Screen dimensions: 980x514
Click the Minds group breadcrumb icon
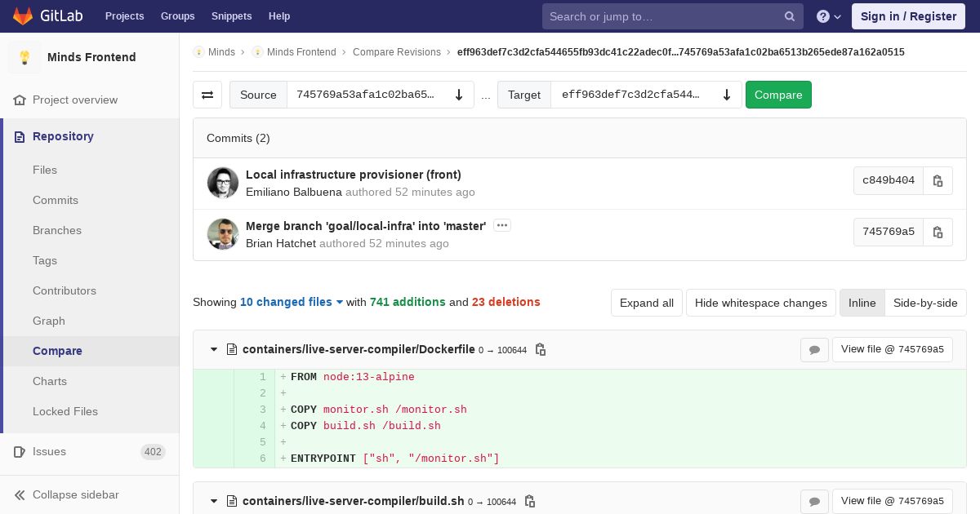tap(198, 52)
